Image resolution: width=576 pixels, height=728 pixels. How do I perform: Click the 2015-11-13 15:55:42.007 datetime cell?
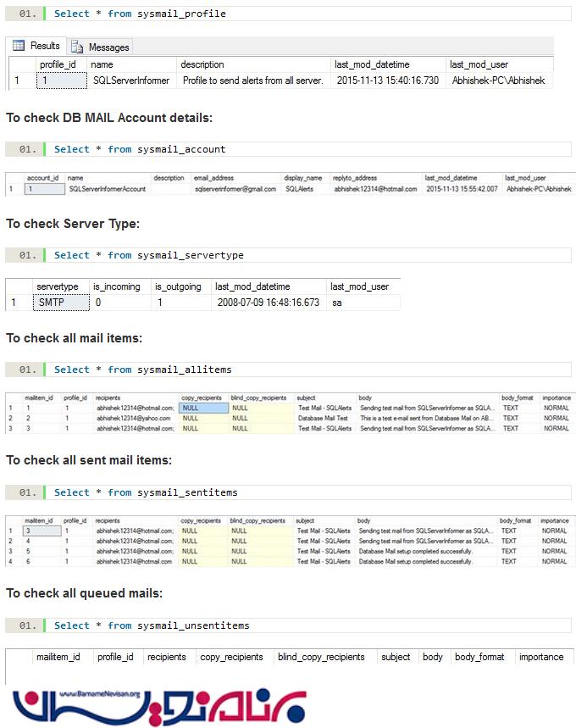tap(462, 189)
